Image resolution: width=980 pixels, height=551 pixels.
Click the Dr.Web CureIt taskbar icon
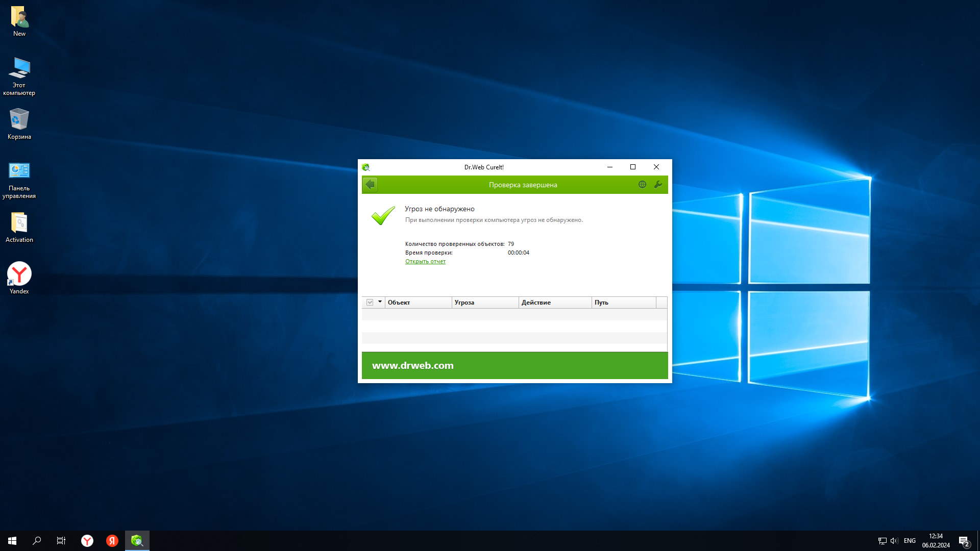tap(137, 541)
